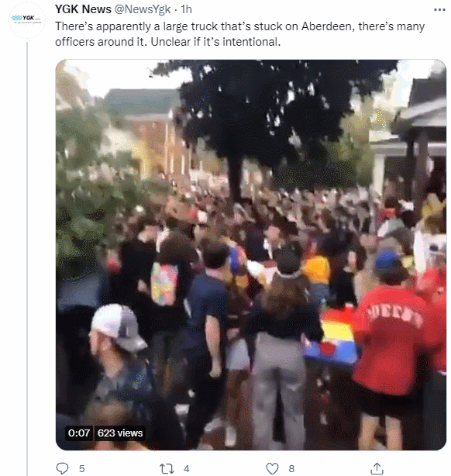Open the YGK News display name
This screenshot has height=476, width=451.
83,9
